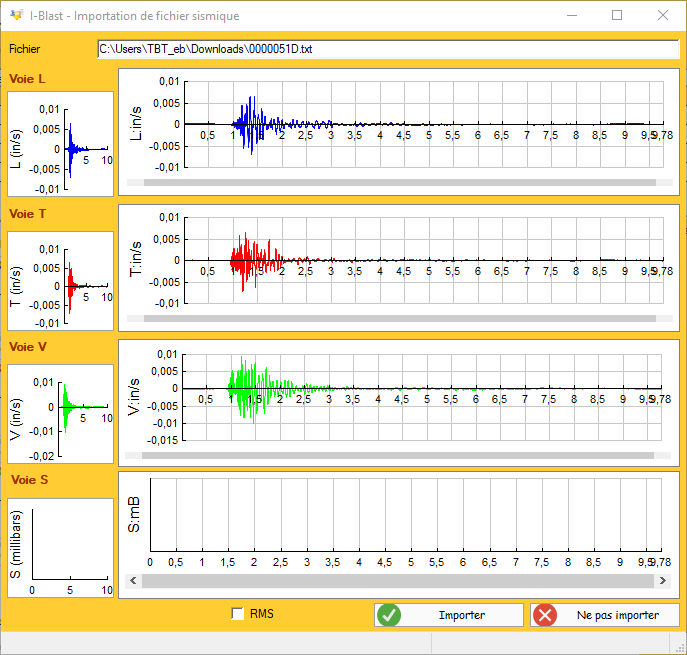Click the red X cancel icon

(545, 615)
